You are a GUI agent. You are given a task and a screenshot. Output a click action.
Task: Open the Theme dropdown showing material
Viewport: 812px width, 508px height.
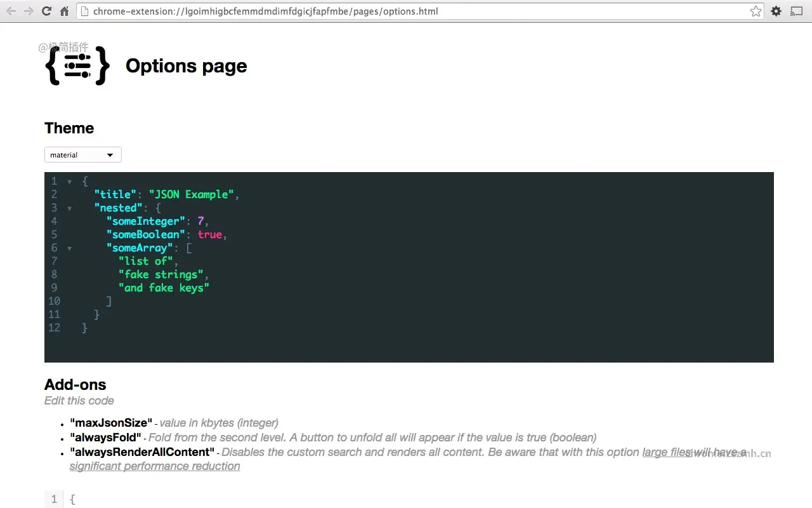click(82, 154)
